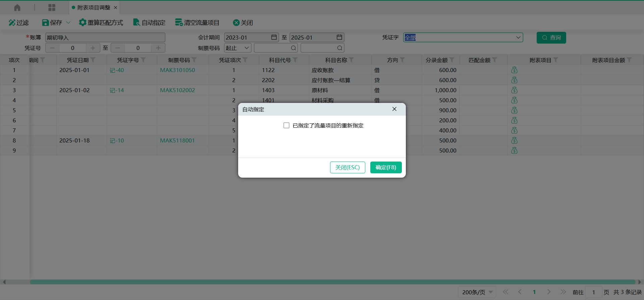The height and width of the screenshot is (300, 644).
Task: Select the 1,000.00 amount cell
Action: click(x=440, y=90)
